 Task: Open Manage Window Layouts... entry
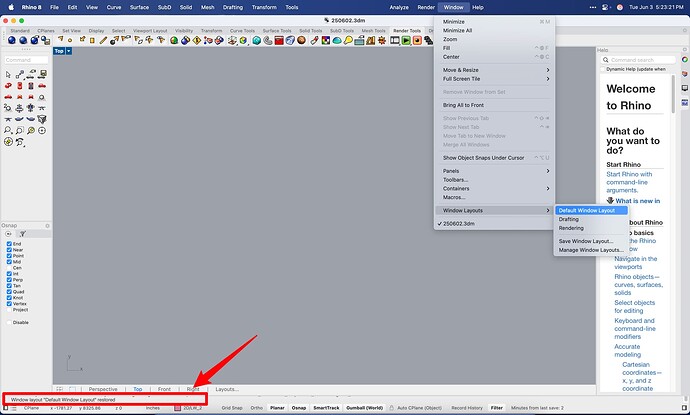click(591, 250)
